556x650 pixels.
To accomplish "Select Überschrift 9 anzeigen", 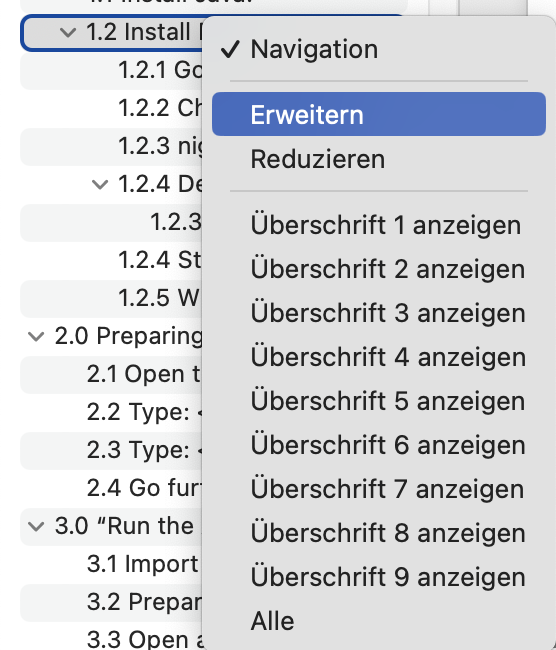I will [379, 577].
